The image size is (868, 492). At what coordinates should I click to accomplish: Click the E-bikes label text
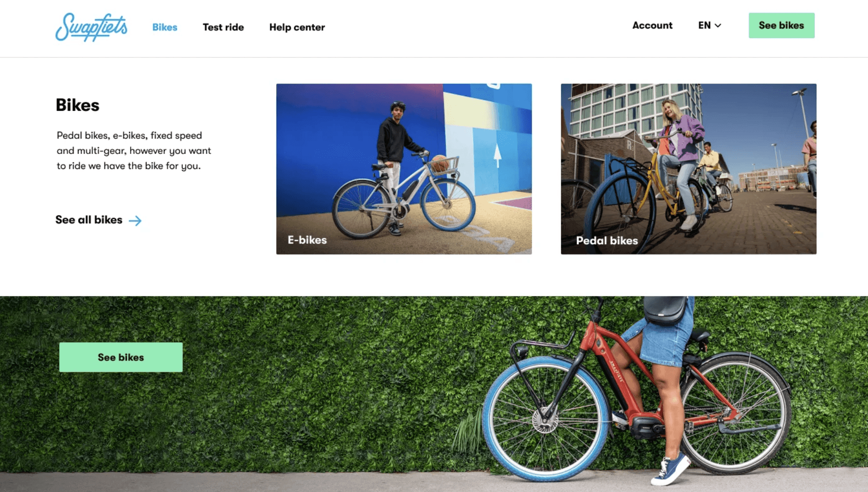(307, 240)
